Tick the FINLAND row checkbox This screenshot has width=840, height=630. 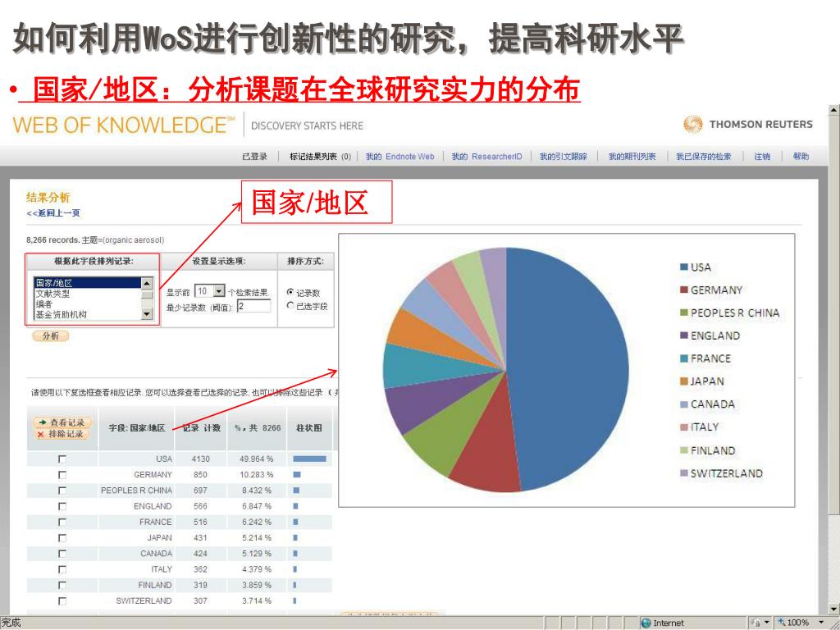tap(62, 585)
